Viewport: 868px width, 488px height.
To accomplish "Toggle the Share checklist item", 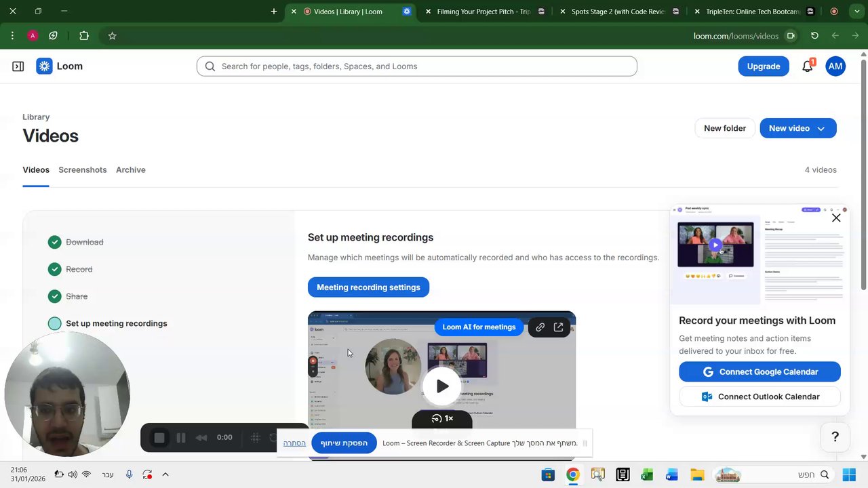I will click(x=55, y=296).
